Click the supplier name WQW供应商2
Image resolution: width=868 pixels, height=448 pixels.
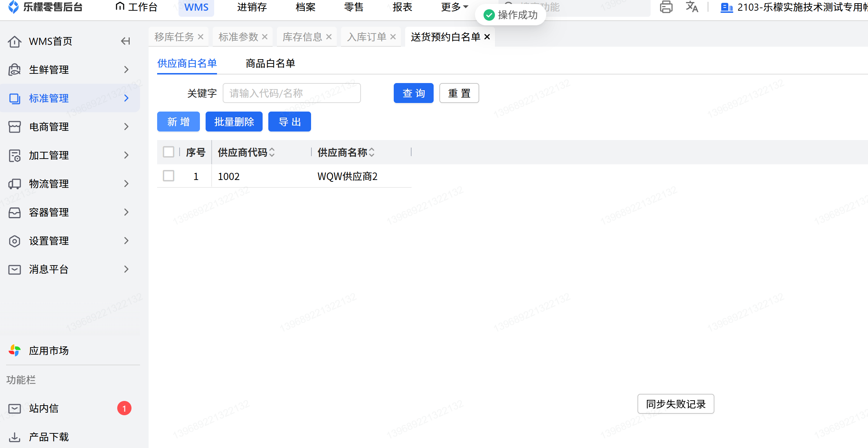click(347, 176)
